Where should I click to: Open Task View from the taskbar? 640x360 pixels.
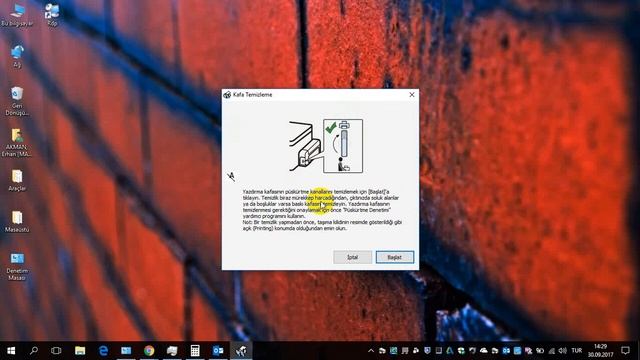56,351
